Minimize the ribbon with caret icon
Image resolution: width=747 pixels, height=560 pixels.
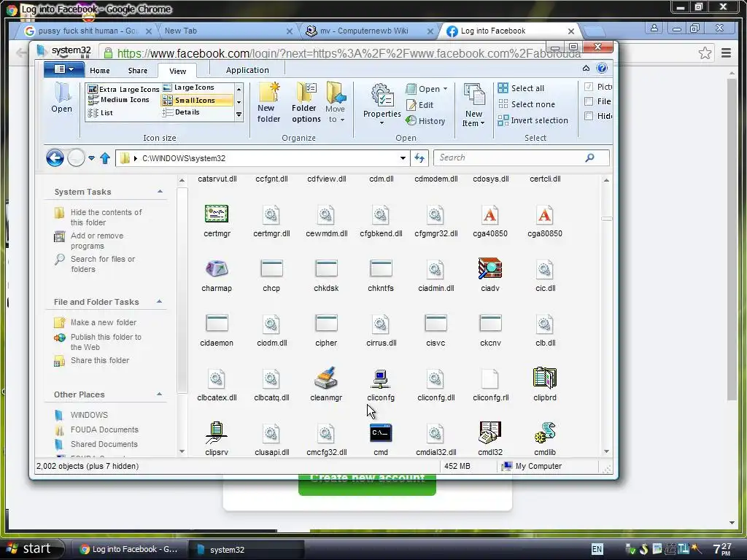click(586, 69)
